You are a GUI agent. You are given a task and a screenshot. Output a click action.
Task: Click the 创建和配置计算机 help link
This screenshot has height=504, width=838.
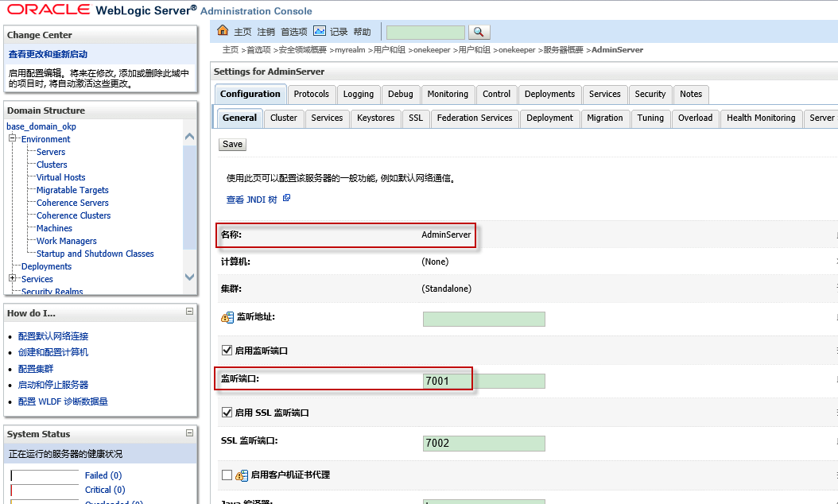(53, 352)
